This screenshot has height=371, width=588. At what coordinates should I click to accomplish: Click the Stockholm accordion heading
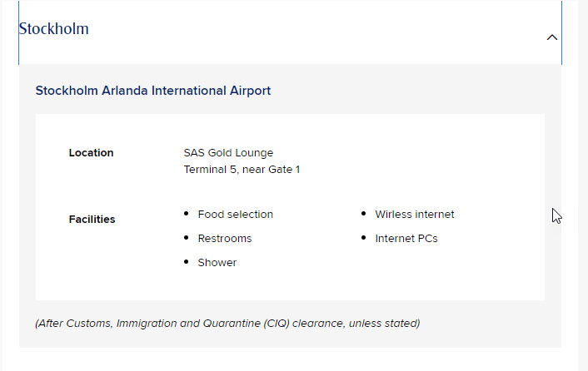pos(54,29)
